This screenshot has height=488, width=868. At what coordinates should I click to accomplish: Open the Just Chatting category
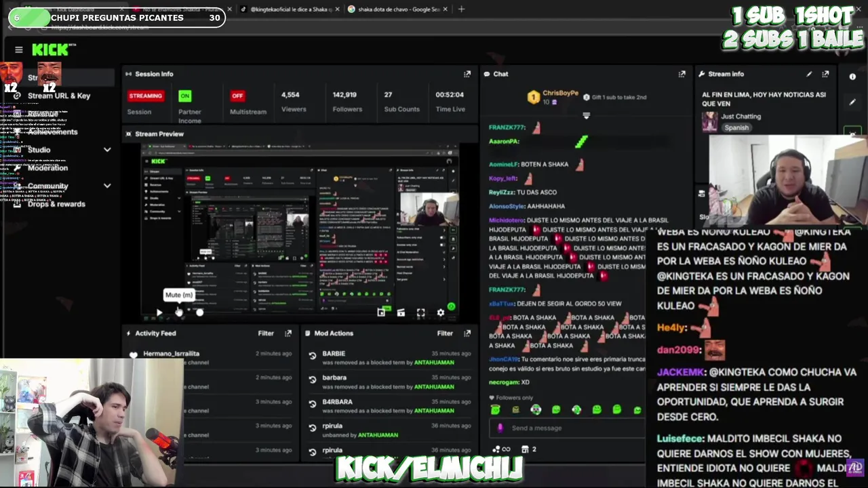(741, 117)
